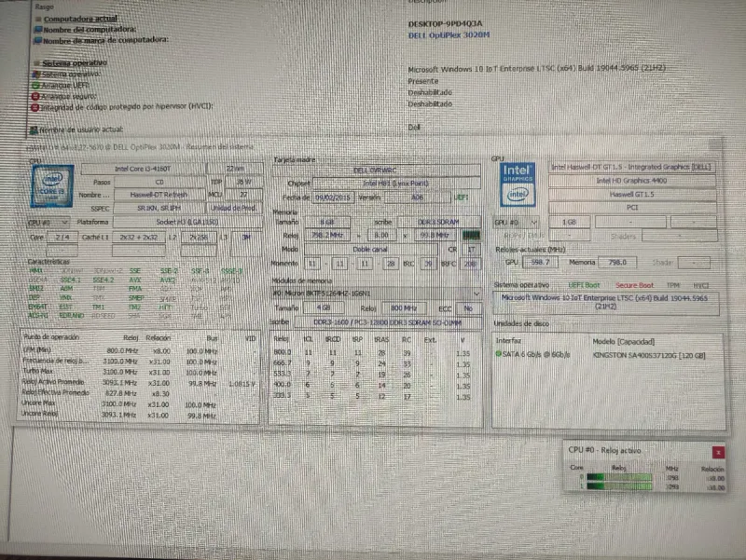Click the icon beside Sistema operativo row
The width and height of the screenshot is (746, 560).
(36, 75)
